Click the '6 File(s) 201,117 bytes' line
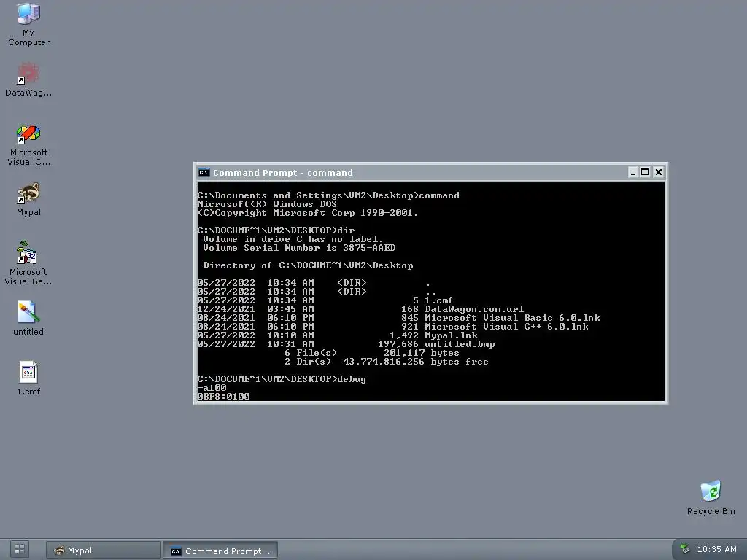Screen dimensions: 747x560 pos(371,353)
